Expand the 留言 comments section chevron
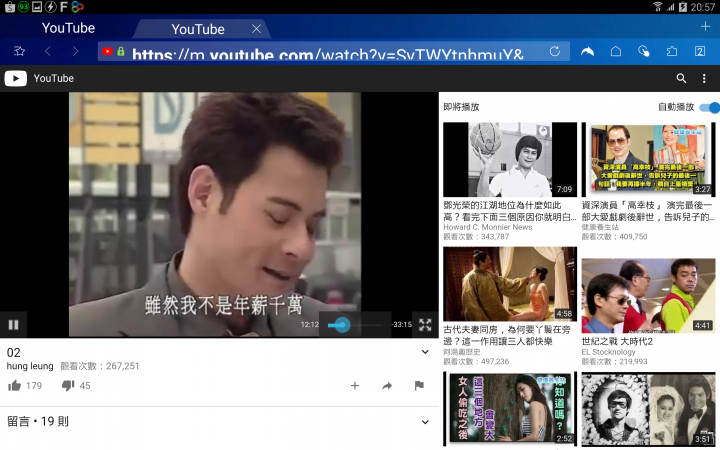Image resolution: width=720 pixels, height=450 pixels. [425, 422]
